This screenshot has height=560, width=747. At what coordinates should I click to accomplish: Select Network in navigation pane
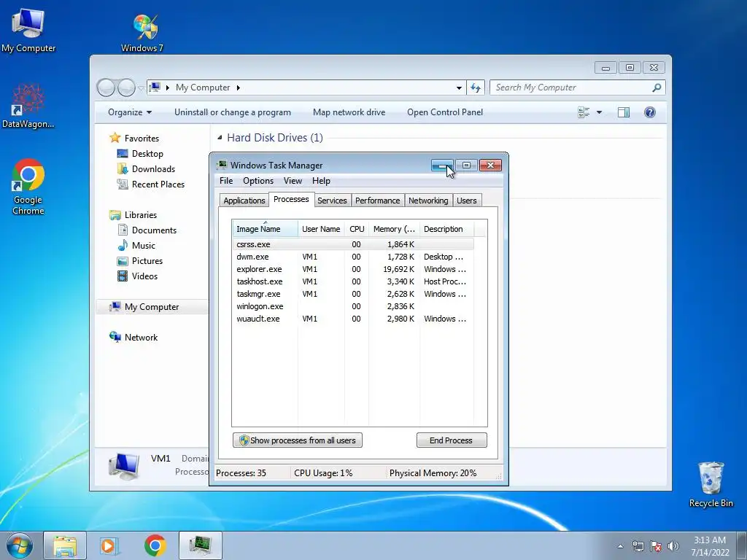(x=141, y=337)
